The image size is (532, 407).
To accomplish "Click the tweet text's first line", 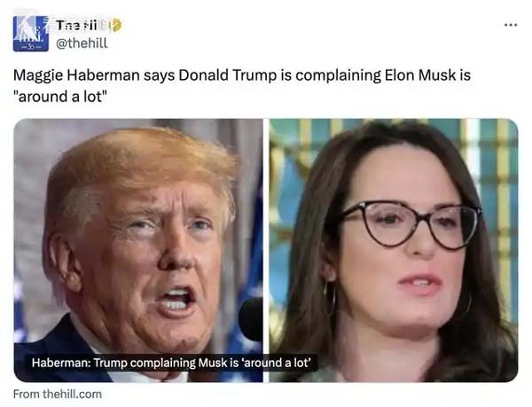I will pos(242,75).
